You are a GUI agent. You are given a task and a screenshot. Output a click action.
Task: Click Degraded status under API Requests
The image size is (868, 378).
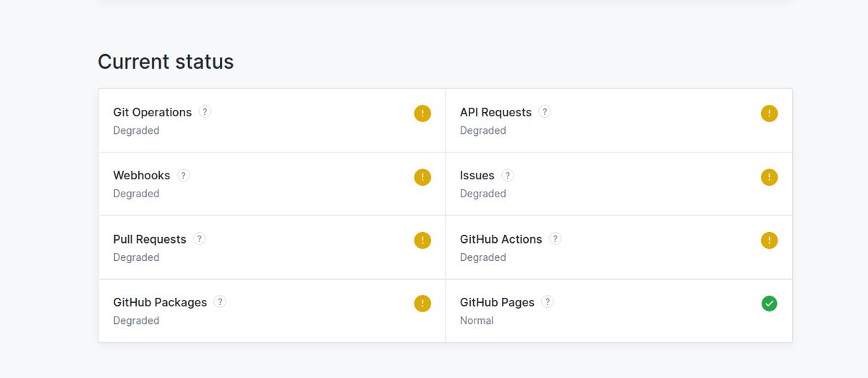(483, 131)
